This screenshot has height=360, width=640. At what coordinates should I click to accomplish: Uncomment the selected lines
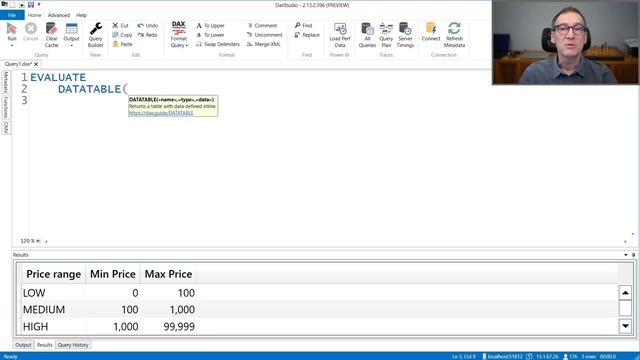point(264,35)
